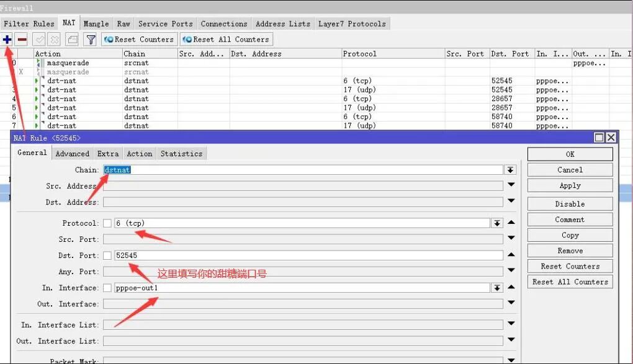Remove selected rule using red minus icon
The height and width of the screenshot is (364, 633).
click(x=21, y=39)
